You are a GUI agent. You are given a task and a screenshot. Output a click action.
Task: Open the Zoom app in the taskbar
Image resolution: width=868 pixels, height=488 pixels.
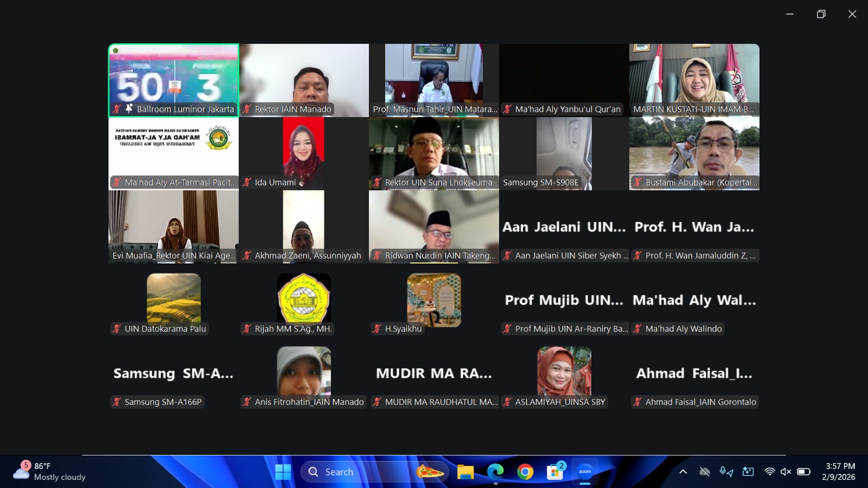click(585, 472)
